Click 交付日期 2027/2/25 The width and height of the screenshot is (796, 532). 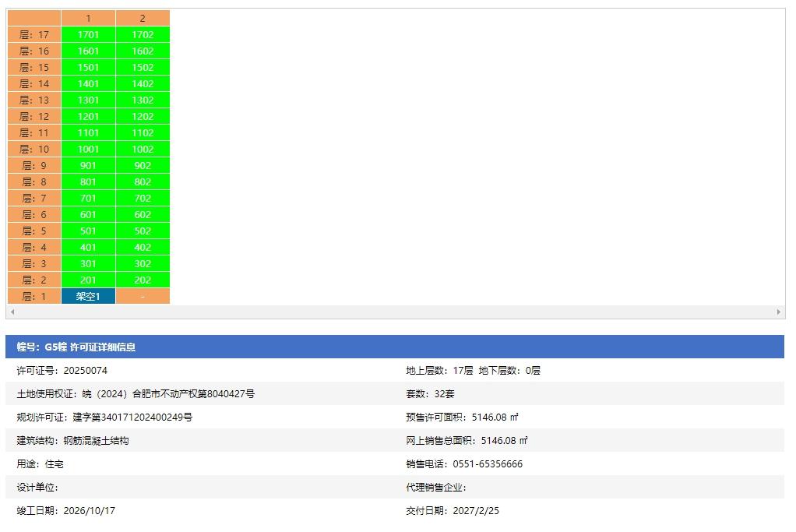point(453,511)
